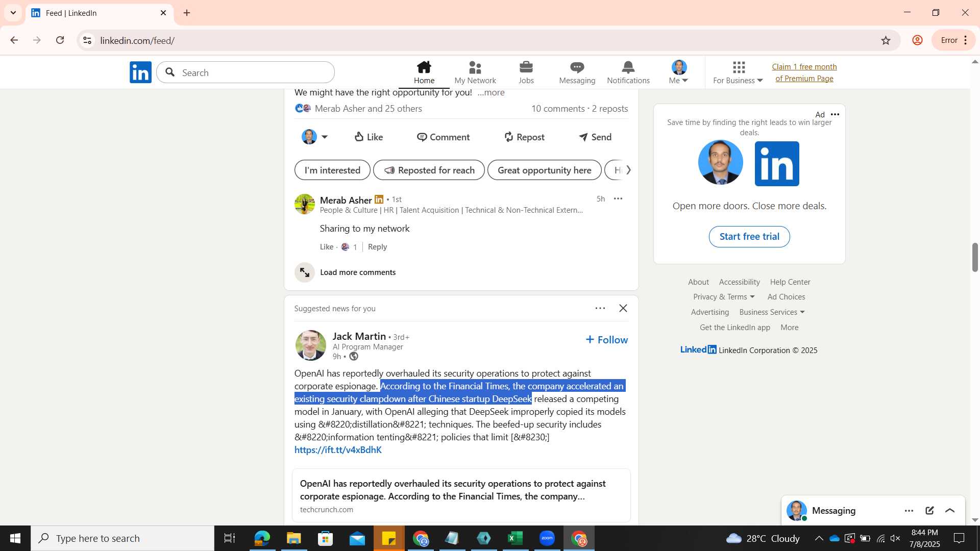Click Claim 1 free month of Premium link

(804, 72)
